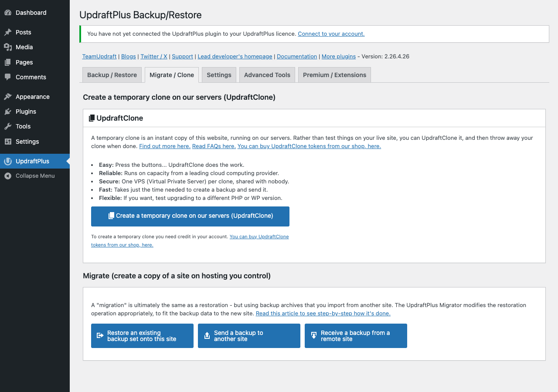558x392 pixels.
Task: Open Lead developer's homepage link
Action: pos(235,57)
